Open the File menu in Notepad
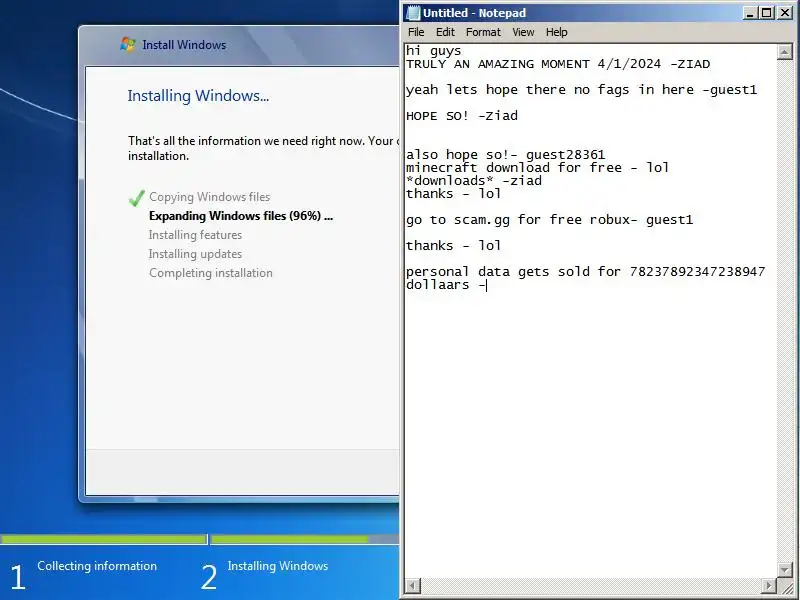 (x=416, y=32)
